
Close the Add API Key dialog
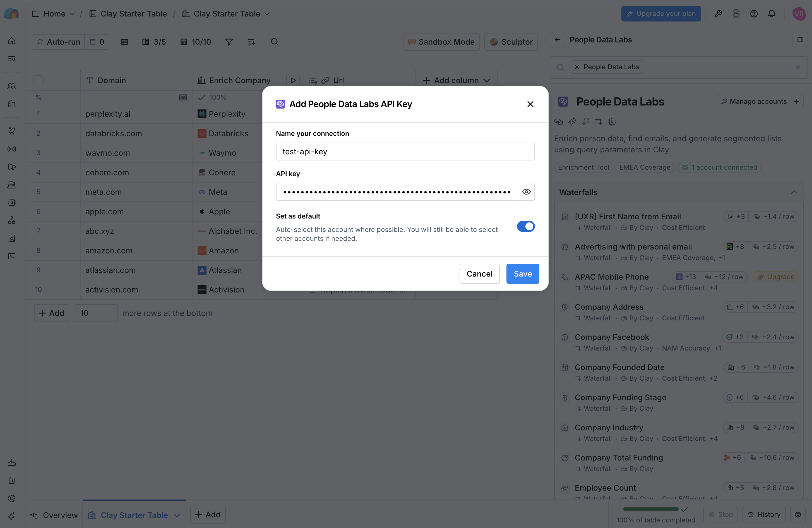[530, 104]
